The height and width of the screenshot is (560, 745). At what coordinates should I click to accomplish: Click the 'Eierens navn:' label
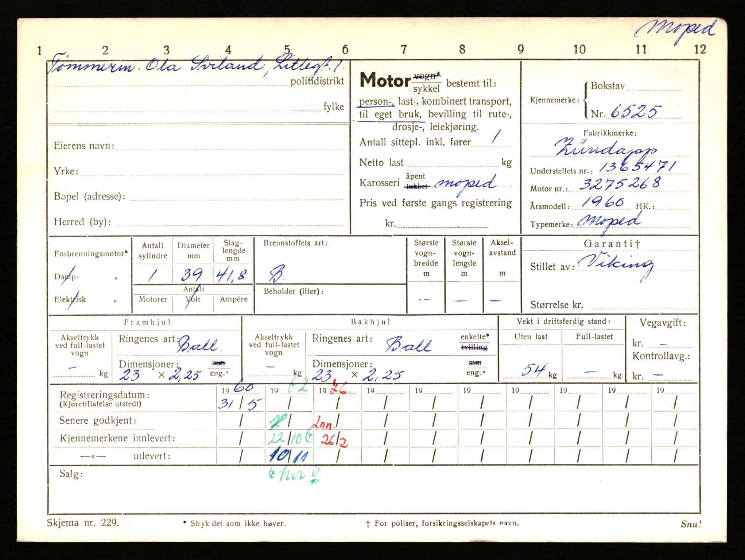84,146
